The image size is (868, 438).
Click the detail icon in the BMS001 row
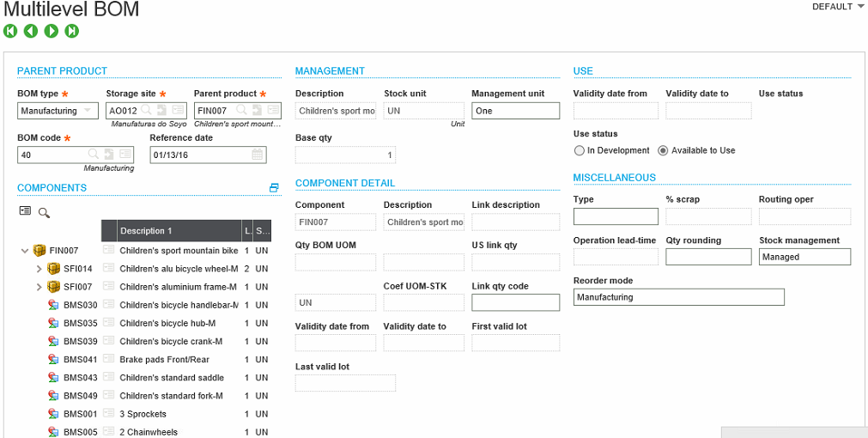109,413
